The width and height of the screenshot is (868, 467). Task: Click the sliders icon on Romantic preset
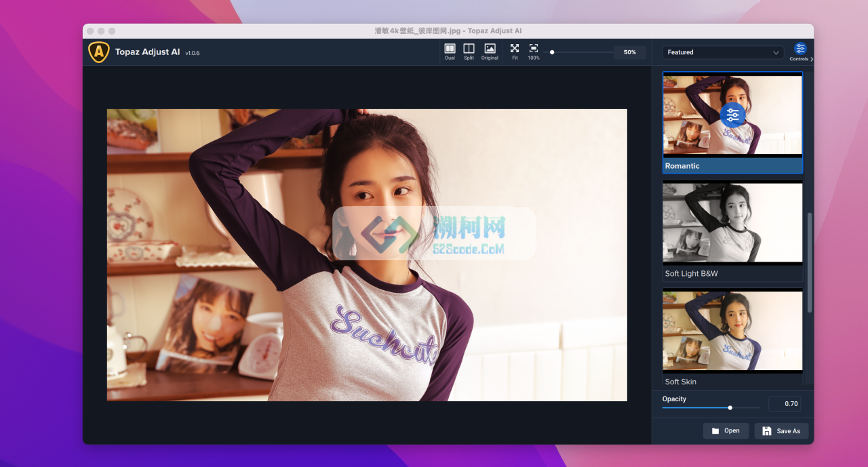pyautogui.click(x=732, y=115)
